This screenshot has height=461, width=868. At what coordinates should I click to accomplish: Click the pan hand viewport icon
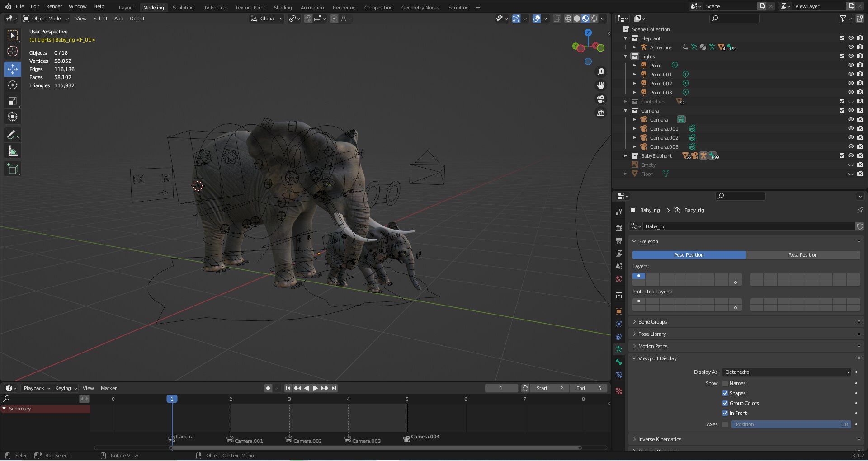[x=601, y=85]
